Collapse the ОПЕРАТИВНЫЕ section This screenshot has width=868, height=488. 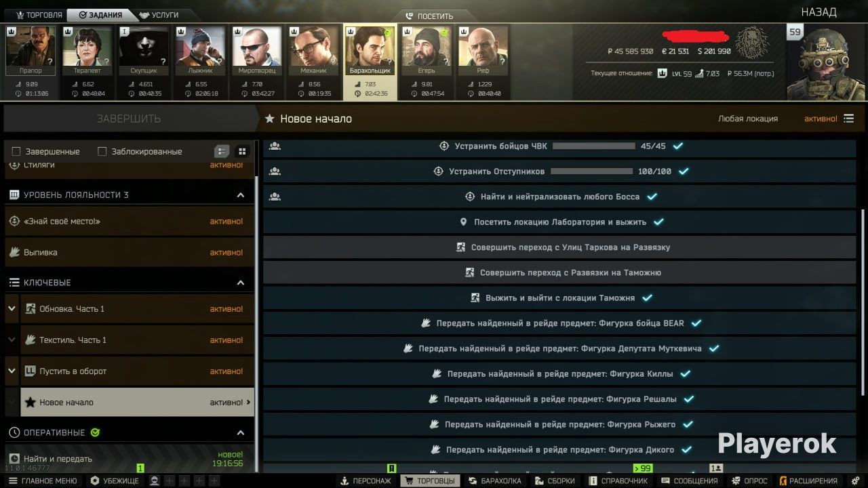[241, 432]
